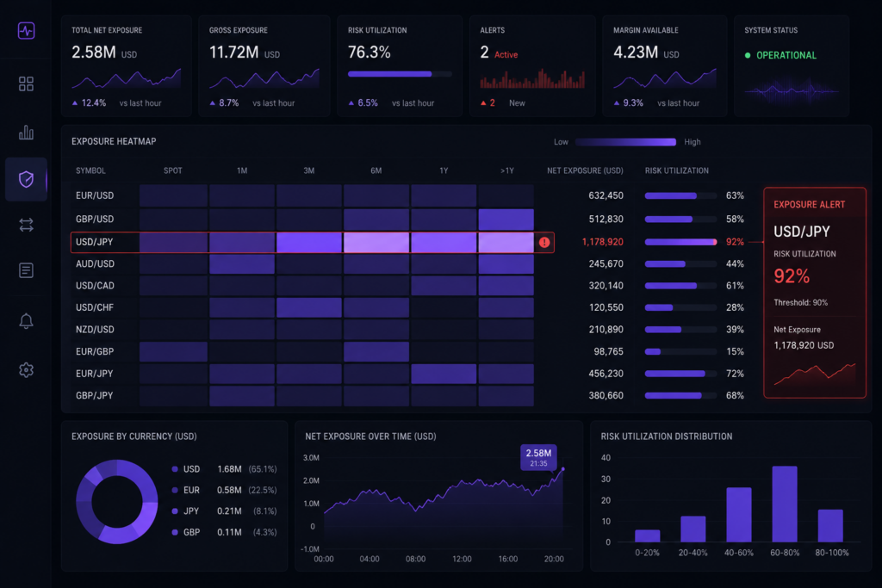Click the EUR/JPY 1Y heatmap cell
The width and height of the screenshot is (882, 588).
point(444,374)
